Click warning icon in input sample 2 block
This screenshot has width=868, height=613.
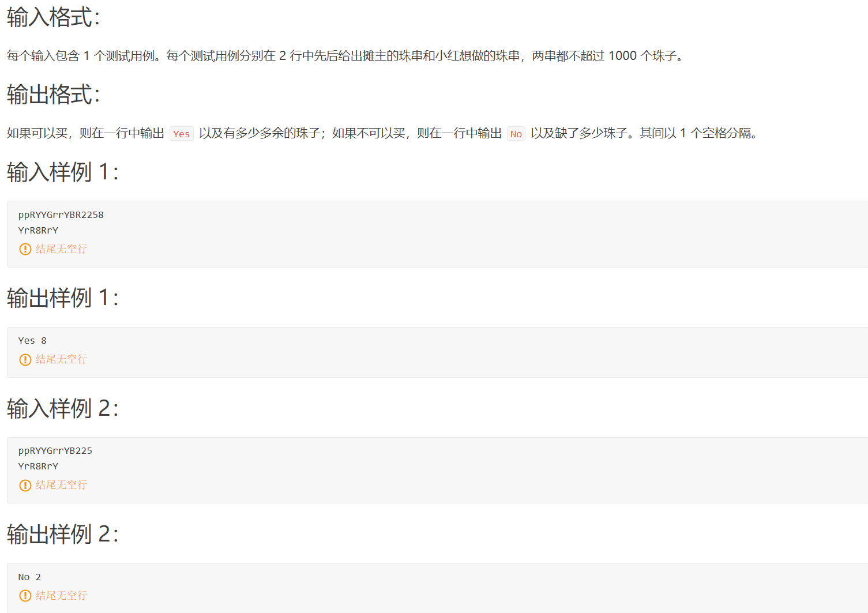(x=25, y=485)
